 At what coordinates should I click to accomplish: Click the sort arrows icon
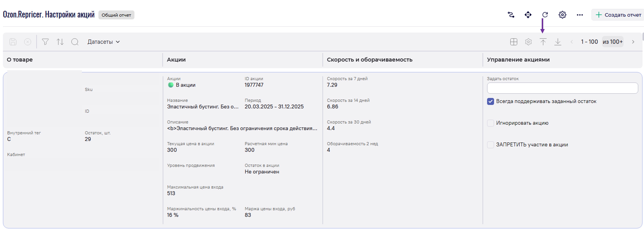(60, 42)
